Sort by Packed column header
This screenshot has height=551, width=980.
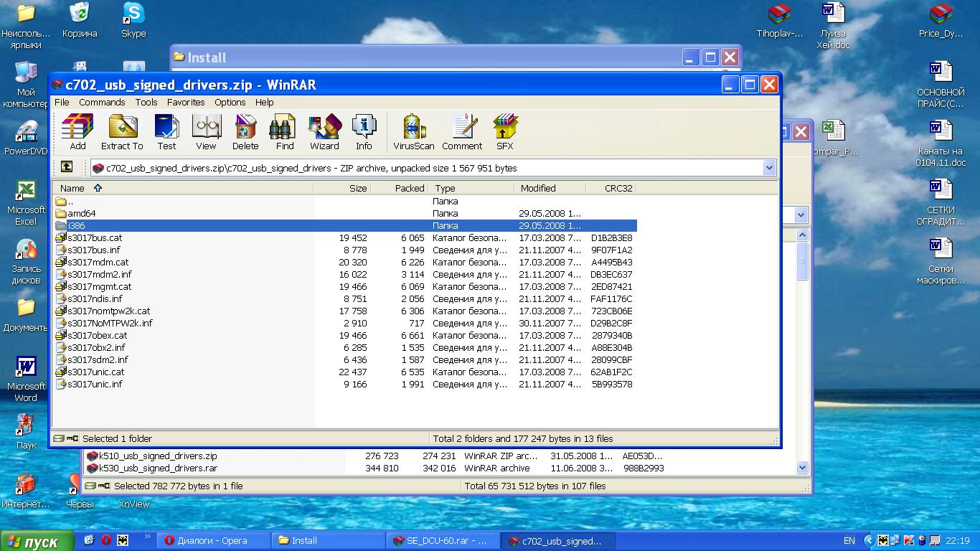399,188
